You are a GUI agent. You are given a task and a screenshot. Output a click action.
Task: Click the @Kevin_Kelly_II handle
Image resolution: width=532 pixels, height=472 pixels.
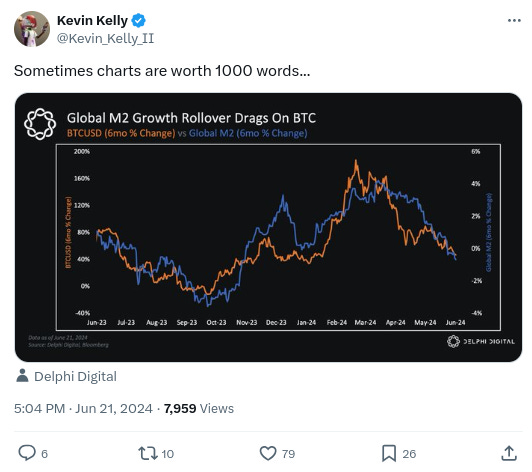105,38
